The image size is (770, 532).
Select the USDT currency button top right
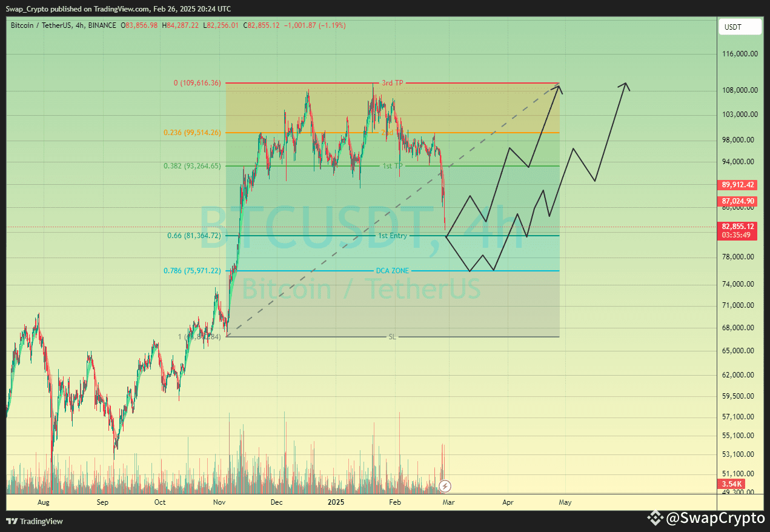pos(740,27)
